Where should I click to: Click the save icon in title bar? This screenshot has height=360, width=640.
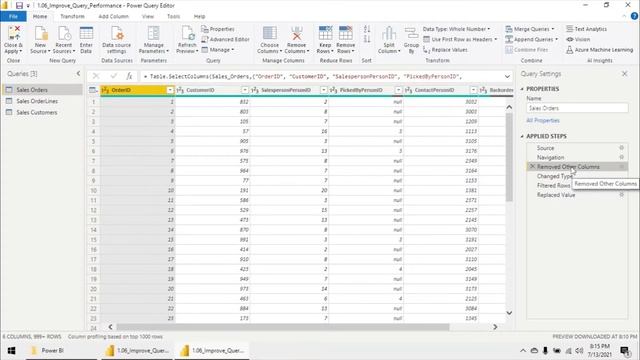[19, 5]
